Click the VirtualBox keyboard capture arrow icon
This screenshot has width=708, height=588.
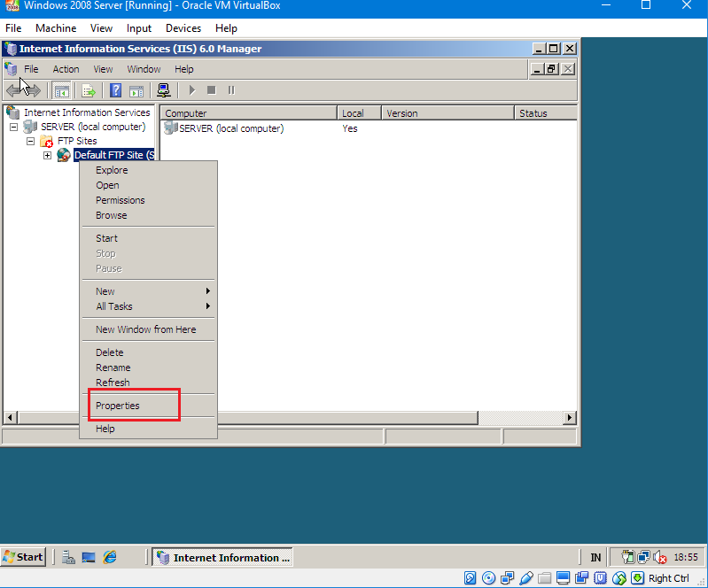(638, 578)
